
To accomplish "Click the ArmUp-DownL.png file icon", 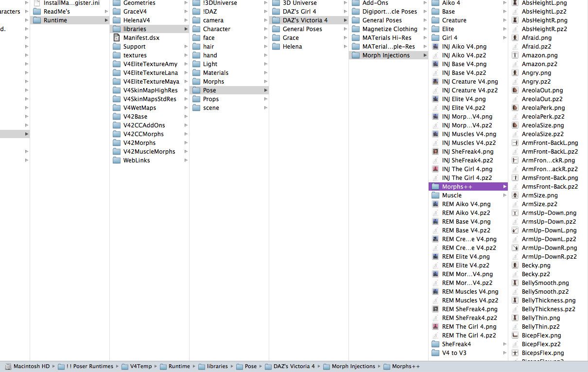I will [x=515, y=230].
